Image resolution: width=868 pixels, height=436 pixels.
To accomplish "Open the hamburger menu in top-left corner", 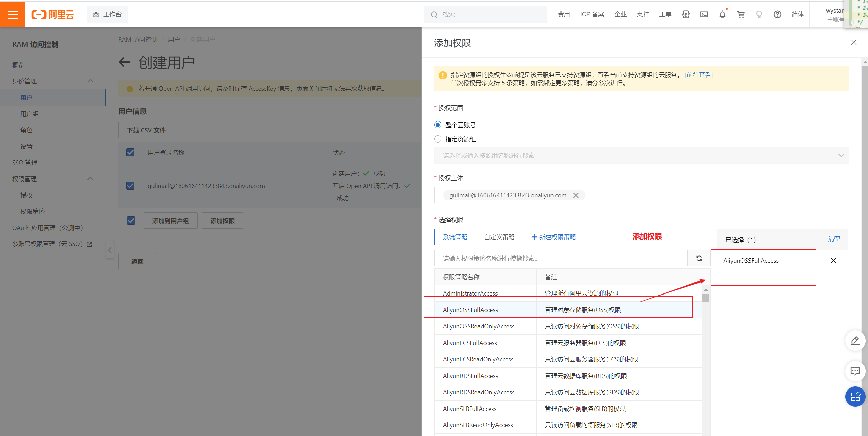I will pyautogui.click(x=13, y=14).
